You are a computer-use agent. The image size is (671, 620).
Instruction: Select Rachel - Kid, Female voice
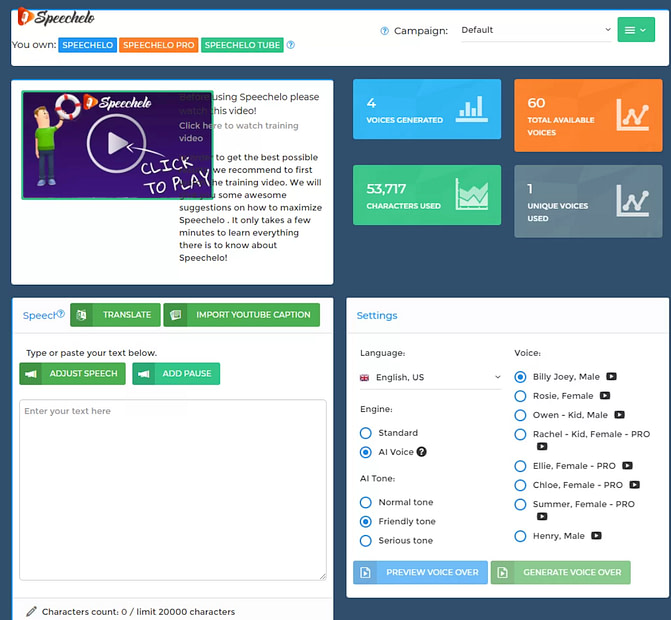[x=520, y=434]
